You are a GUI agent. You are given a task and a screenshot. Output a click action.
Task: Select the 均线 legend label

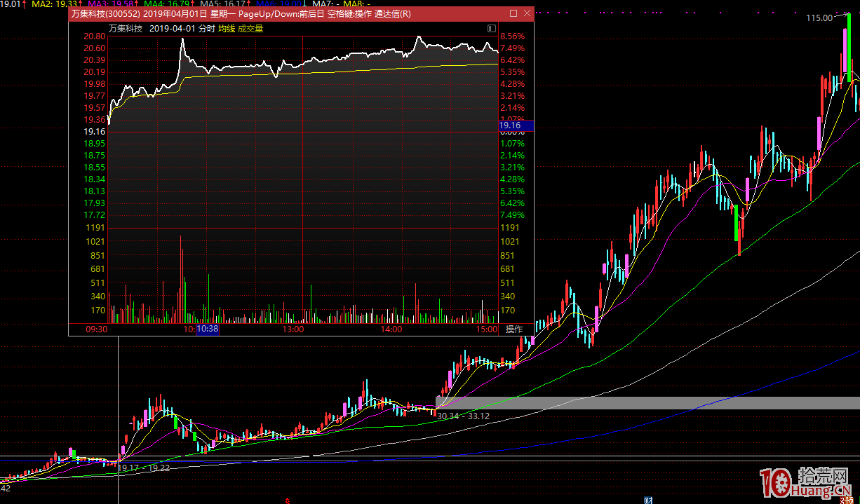226,29
